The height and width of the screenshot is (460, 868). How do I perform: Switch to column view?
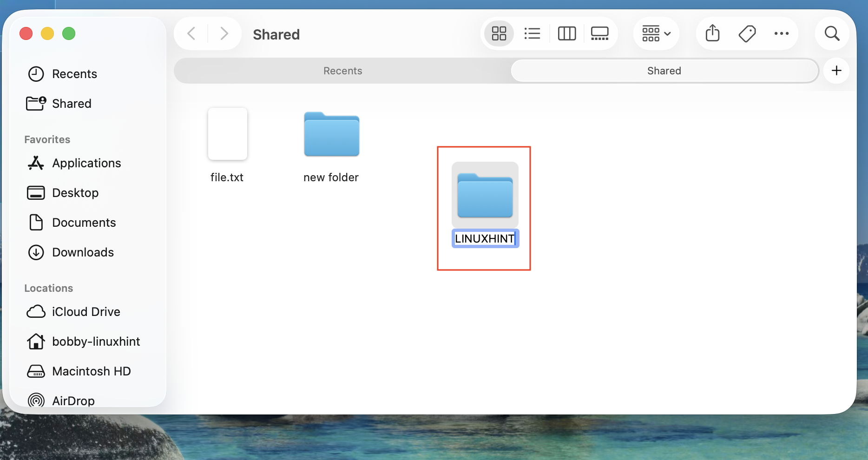[566, 33]
